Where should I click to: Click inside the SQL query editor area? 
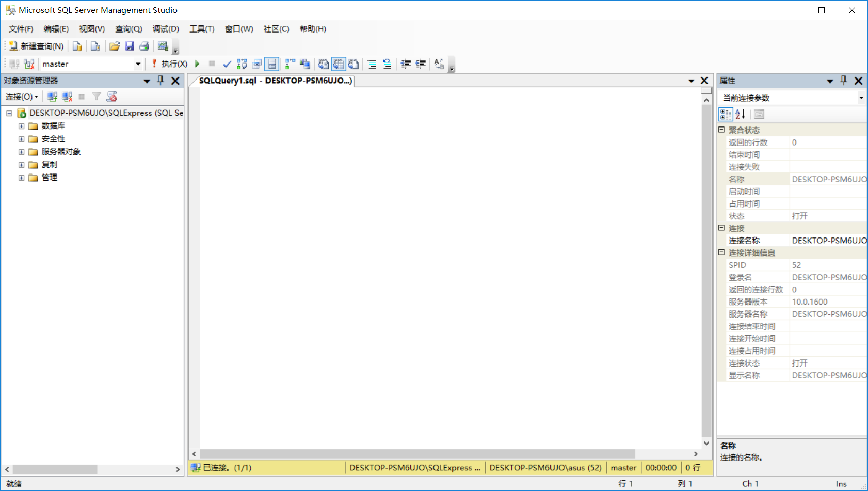(450, 268)
